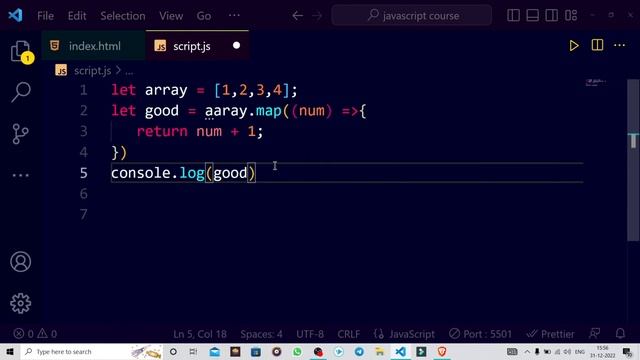Image resolution: width=640 pixels, height=360 pixels.
Task: Click script.js in the breadcrumb
Action: click(x=92, y=71)
